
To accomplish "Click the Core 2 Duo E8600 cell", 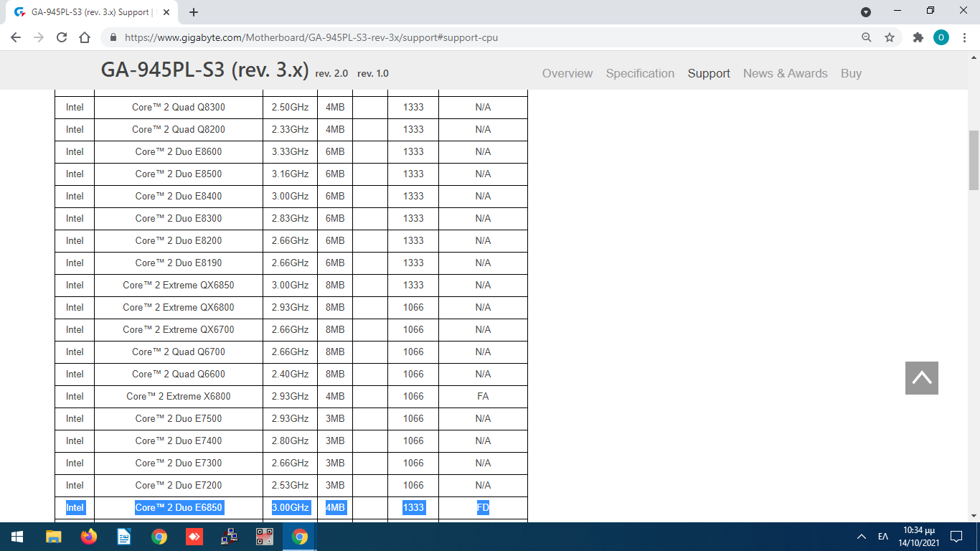I will (179, 152).
